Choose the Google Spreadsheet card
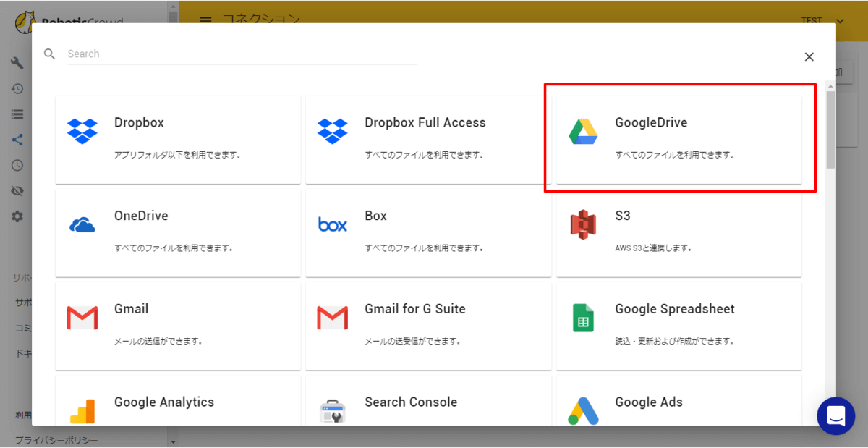The height and width of the screenshot is (448, 868). coord(678,326)
